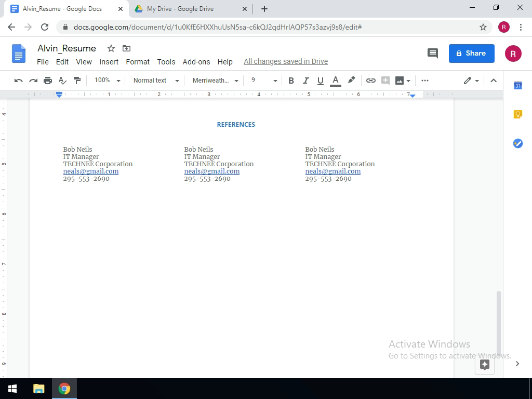Open Google account avatar in Docs header

[513, 54]
